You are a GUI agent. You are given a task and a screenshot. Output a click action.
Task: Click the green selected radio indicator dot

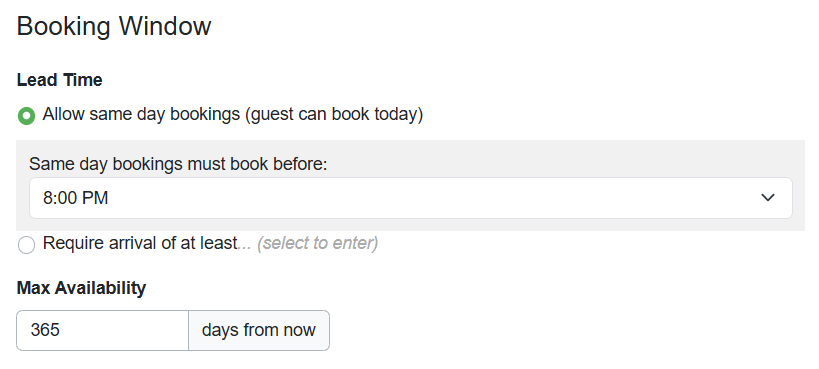click(x=26, y=116)
